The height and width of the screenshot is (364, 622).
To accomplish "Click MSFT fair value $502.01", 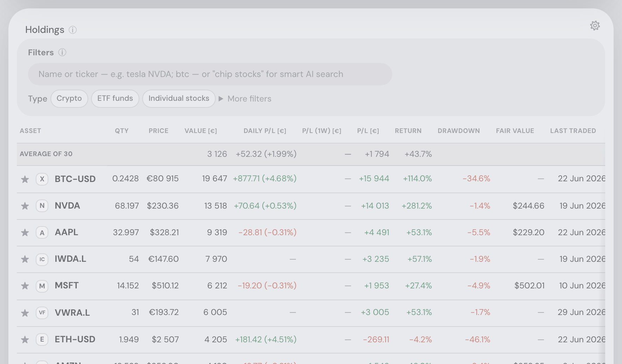I will pos(529,286).
